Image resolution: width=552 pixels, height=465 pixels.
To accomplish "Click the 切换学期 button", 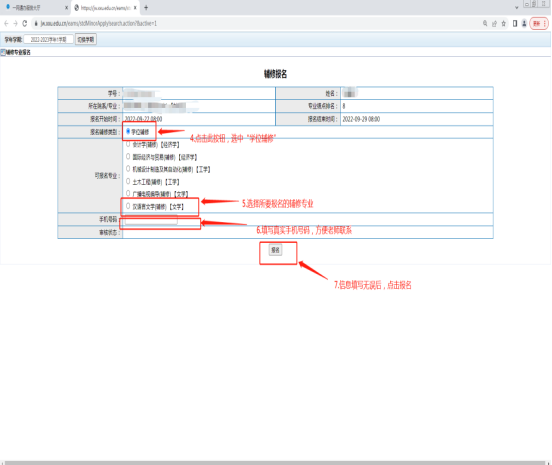I will 86,39.
